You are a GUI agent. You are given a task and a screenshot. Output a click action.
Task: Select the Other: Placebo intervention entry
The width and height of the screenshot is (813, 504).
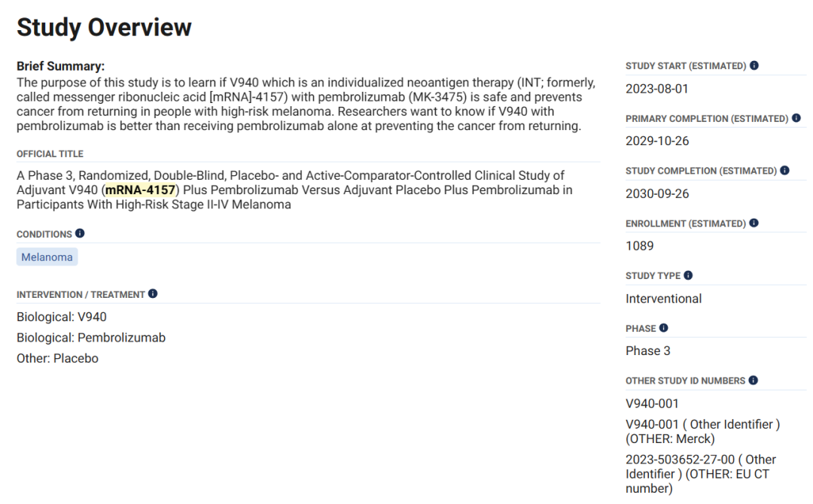(x=57, y=359)
